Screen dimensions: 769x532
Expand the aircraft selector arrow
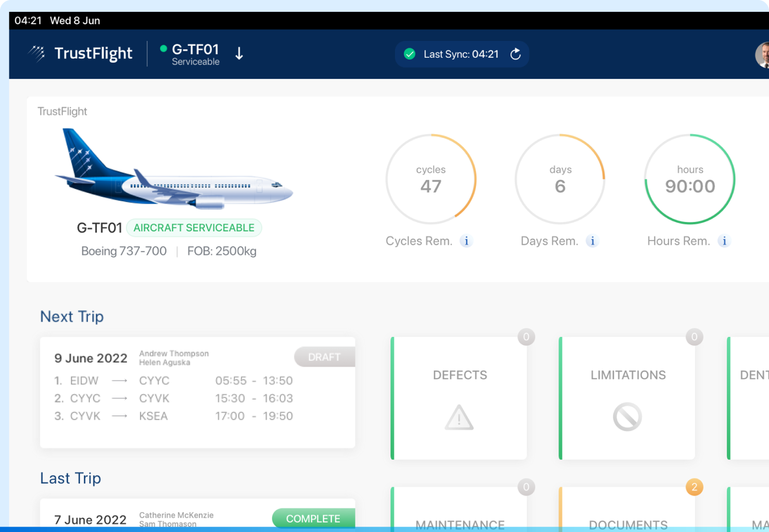239,54
